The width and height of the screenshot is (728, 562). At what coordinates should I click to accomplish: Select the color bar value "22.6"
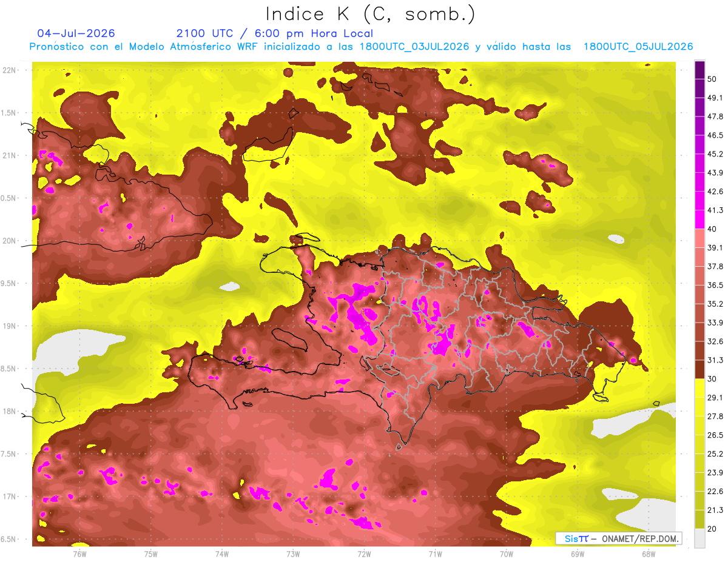click(x=715, y=491)
